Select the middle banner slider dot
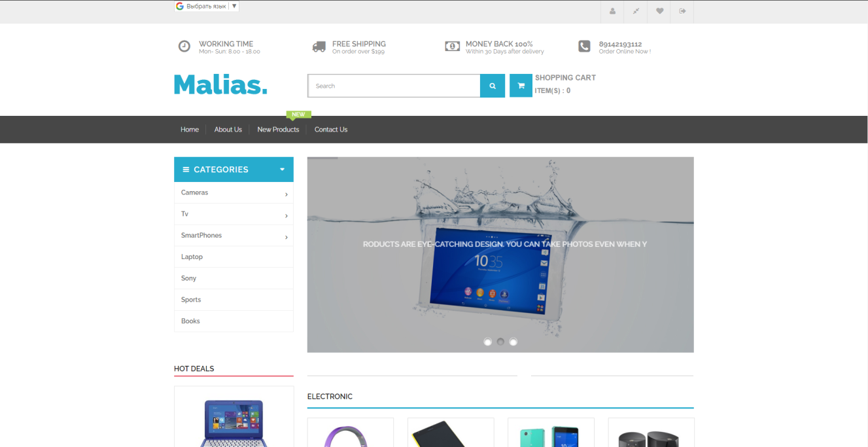Viewport: 868px width, 447px height. [x=500, y=342]
